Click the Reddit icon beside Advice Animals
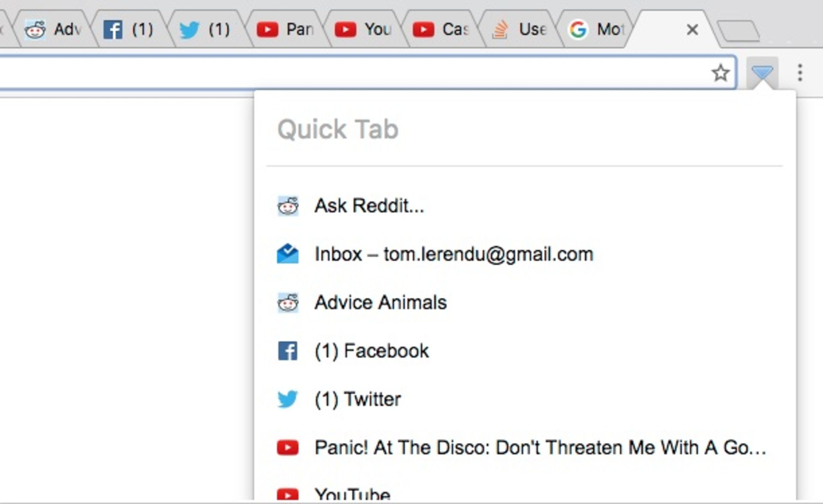Viewport: 823px width, 504px height. pos(288,303)
